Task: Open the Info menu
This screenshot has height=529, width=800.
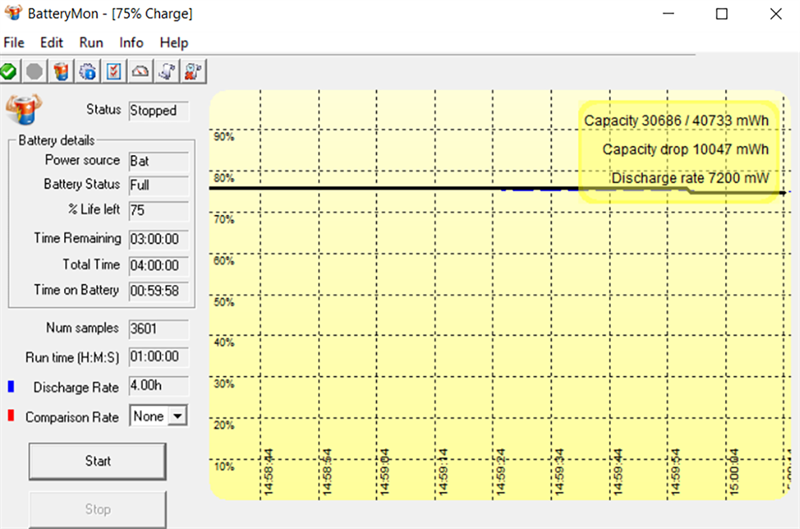Action: (131, 42)
